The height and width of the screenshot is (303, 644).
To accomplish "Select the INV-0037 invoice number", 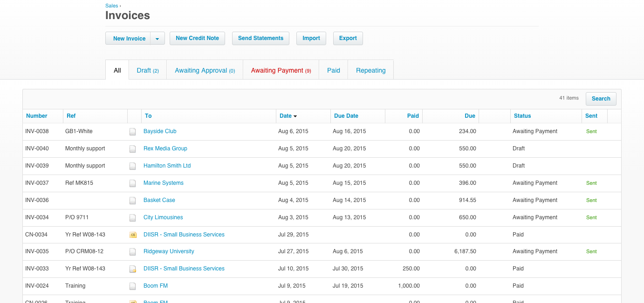I will coord(37,183).
